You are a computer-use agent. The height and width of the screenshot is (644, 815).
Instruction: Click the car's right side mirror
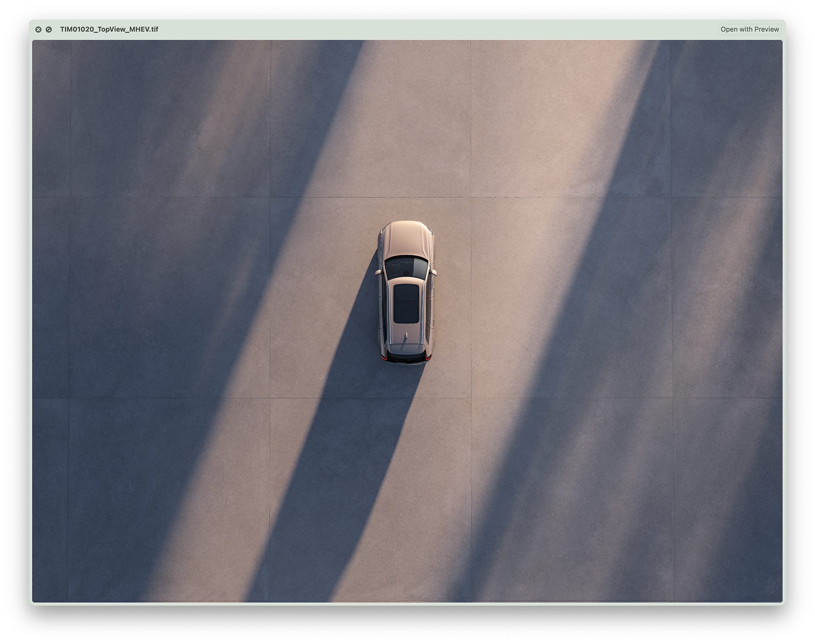[x=434, y=272]
